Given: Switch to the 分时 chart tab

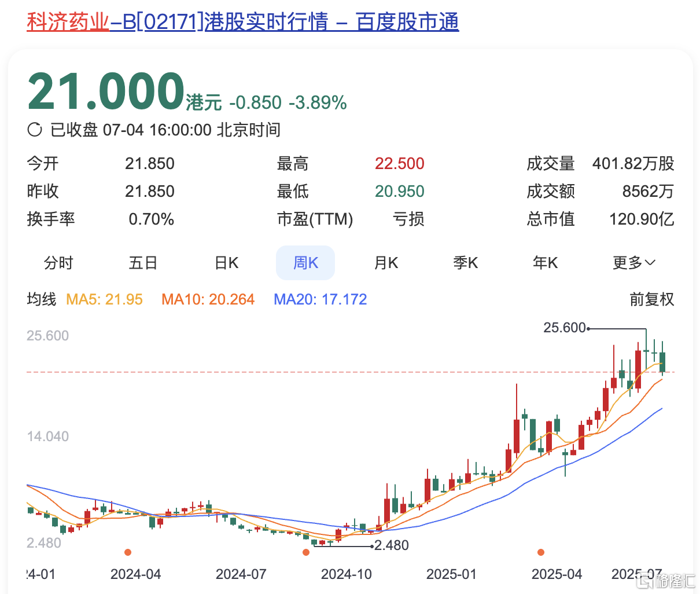Looking at the screenshot, I should tap(59, 263).
